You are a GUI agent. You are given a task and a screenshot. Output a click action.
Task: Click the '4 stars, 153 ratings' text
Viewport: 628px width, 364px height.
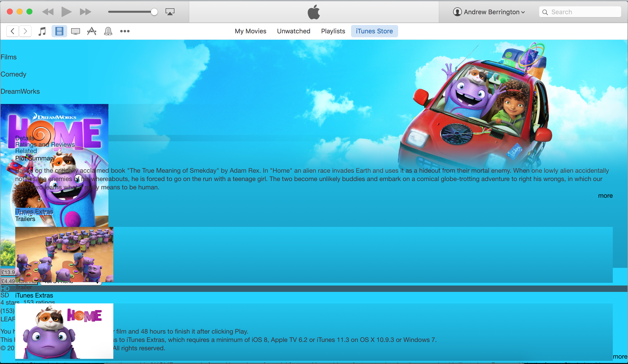click(28, 302)
